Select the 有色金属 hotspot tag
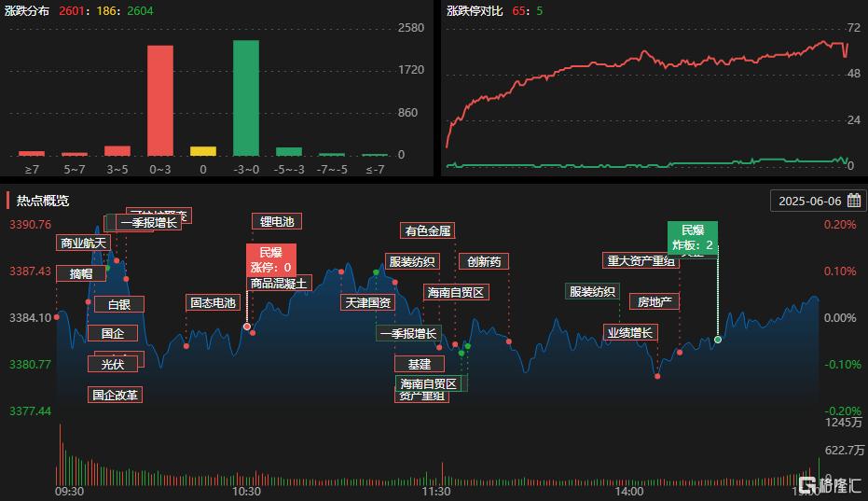Image resolution: width=868 pixels, height=501 pixels. 428,230
